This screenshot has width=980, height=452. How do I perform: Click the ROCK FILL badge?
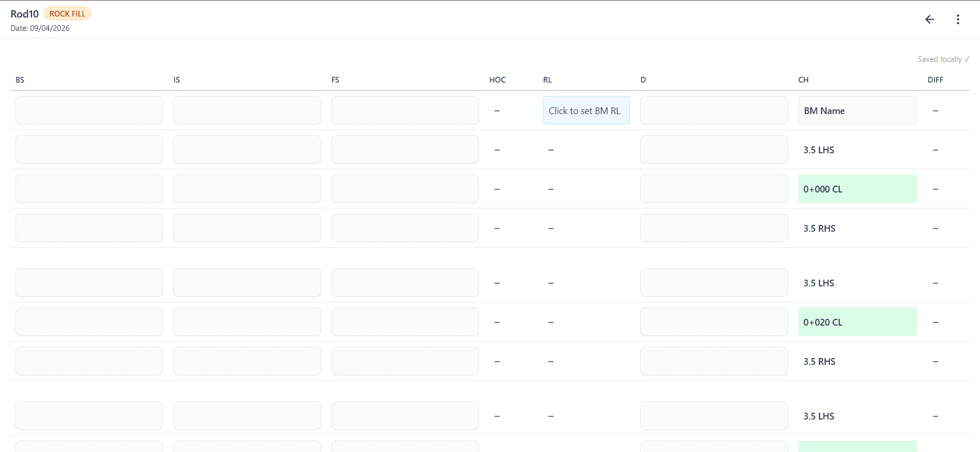pos(68,14)
